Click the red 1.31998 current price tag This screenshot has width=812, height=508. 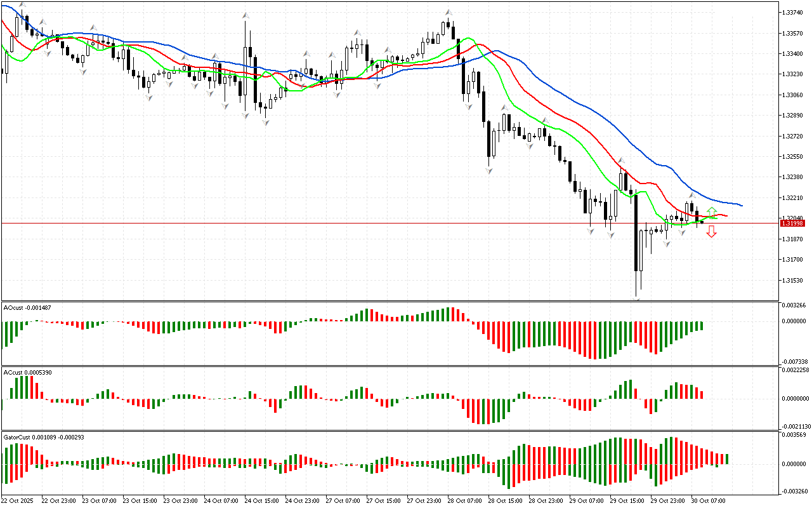[x=793, y=223]
